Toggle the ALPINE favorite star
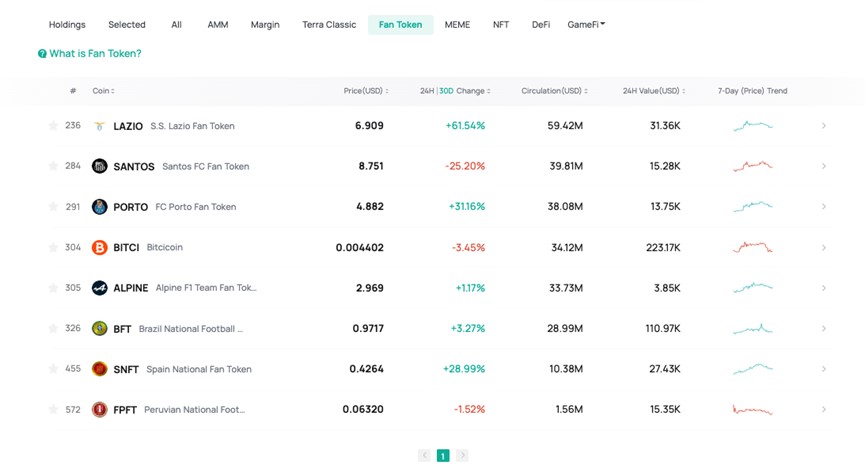 (53, 288)
